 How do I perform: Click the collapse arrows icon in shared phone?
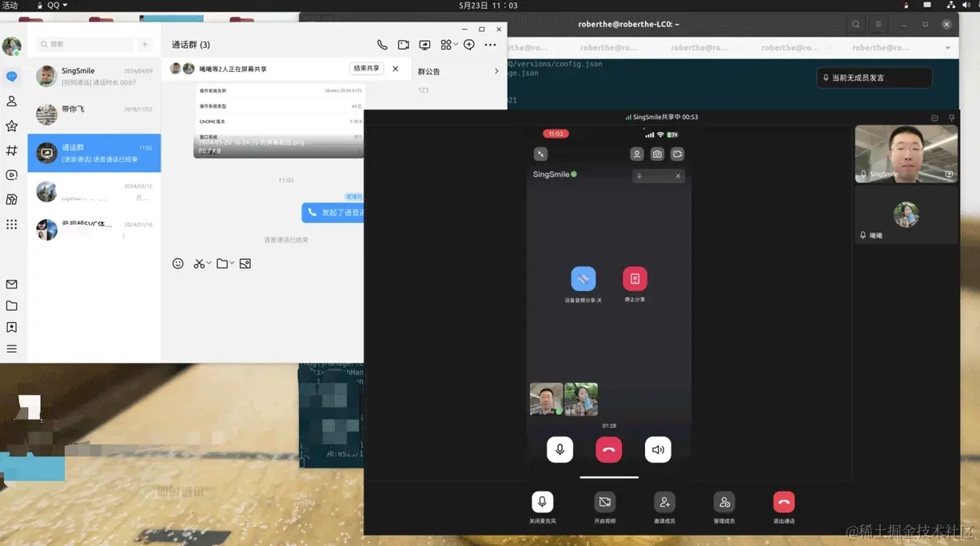(541, 154)
